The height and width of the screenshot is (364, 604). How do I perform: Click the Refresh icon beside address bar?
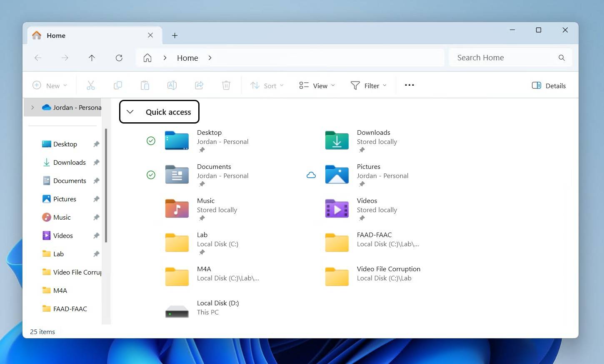click(x=119, y=58)
